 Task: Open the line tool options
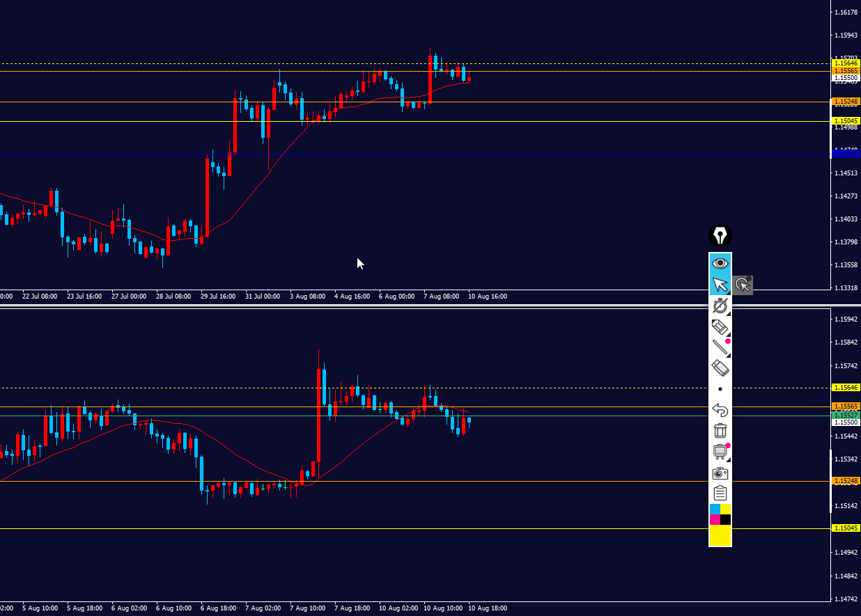point(720,347)
